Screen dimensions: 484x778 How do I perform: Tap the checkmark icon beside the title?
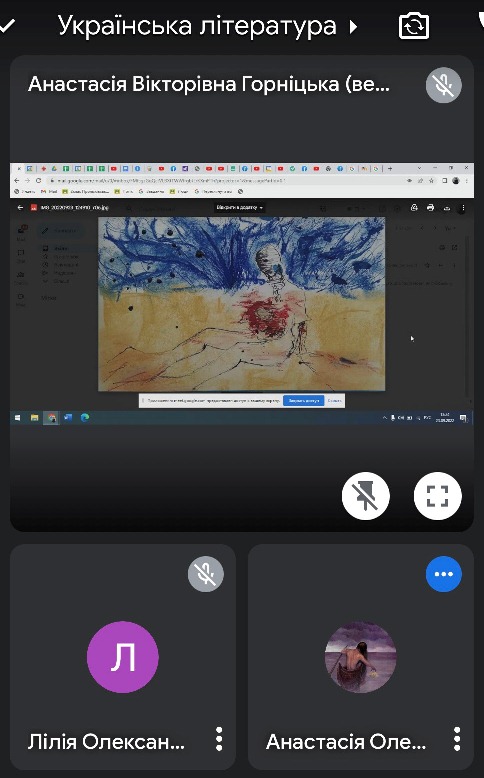(7, 26)
